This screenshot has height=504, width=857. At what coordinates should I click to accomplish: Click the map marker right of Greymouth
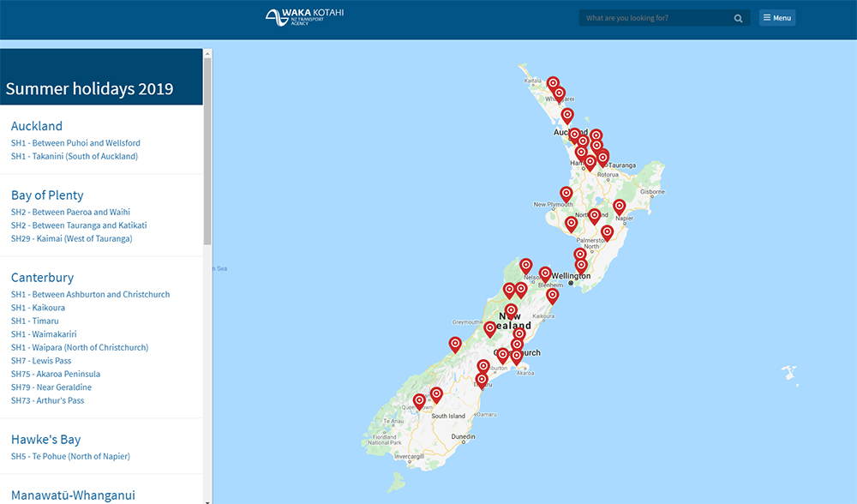pyautogui.click(x=490, y=330)
